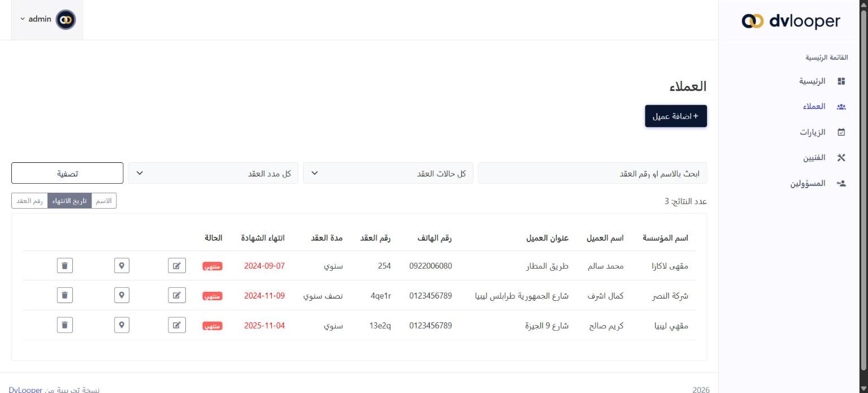Click the admin-user icon beside المسؤولين
The width and height of the screenshot is (868, 393).
pos(841,184)
